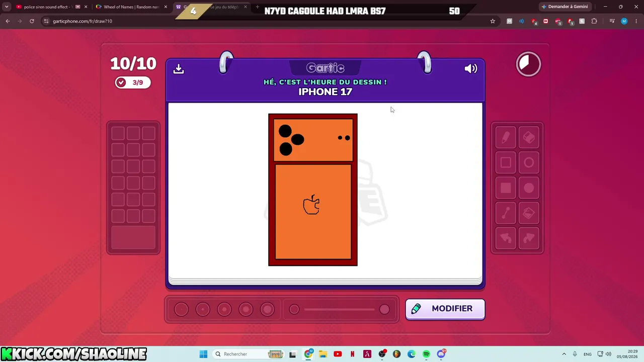Open Discord from the taskbar
644x362 pixels.
click(441, 354)
